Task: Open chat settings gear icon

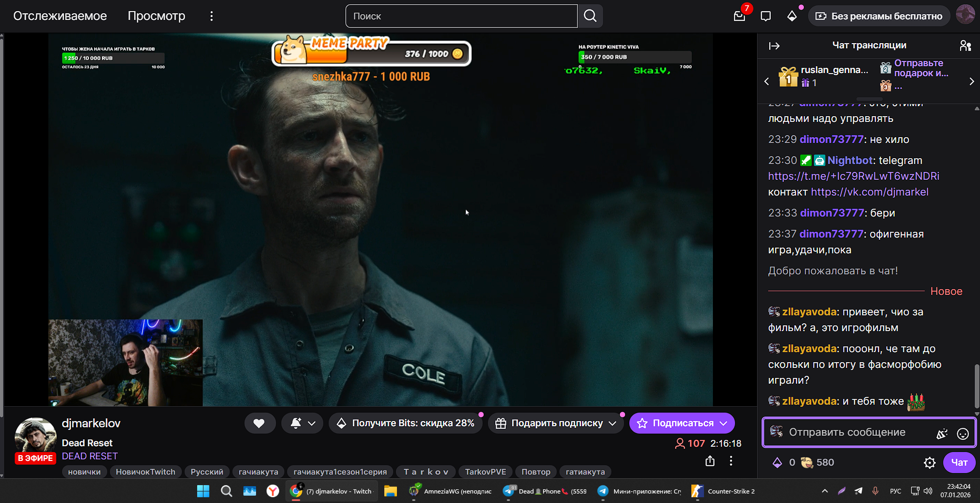Action: pyautogui.click(x=930, y=463)
